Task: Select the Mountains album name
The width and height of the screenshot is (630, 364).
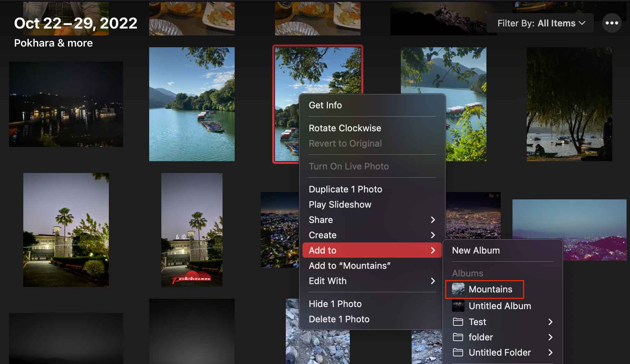Action: point(490,289)
